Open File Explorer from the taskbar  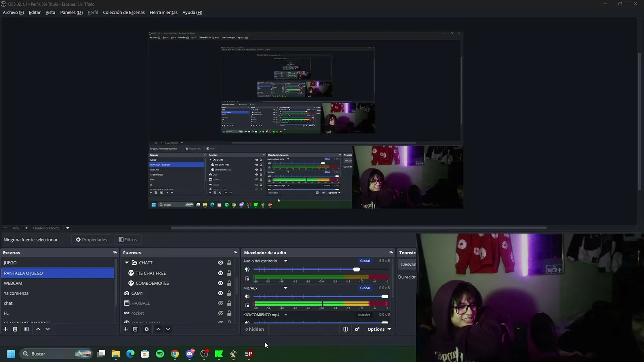coord(116,354)
